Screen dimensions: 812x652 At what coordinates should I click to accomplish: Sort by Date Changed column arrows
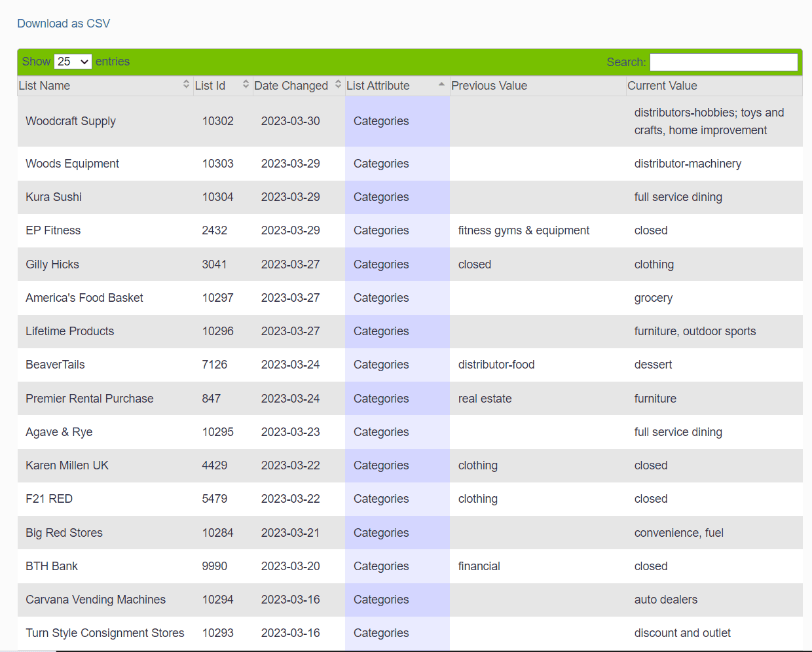coord(338,84)
